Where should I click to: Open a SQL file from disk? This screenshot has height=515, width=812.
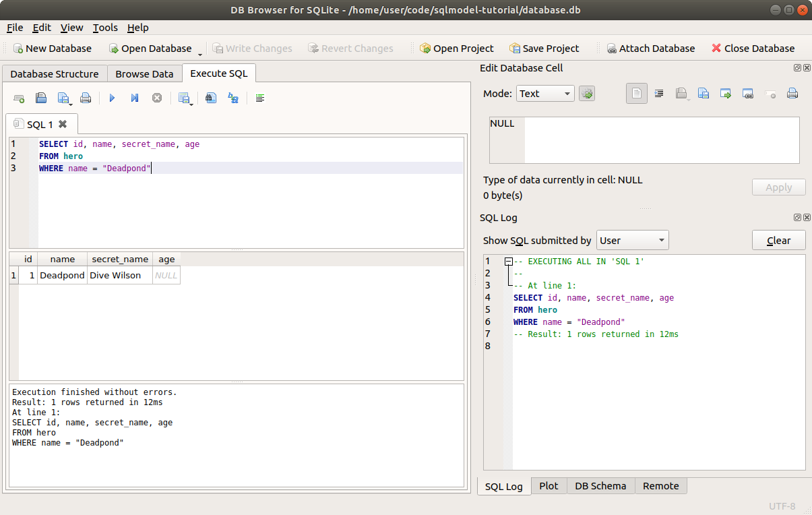pos(41,98)
